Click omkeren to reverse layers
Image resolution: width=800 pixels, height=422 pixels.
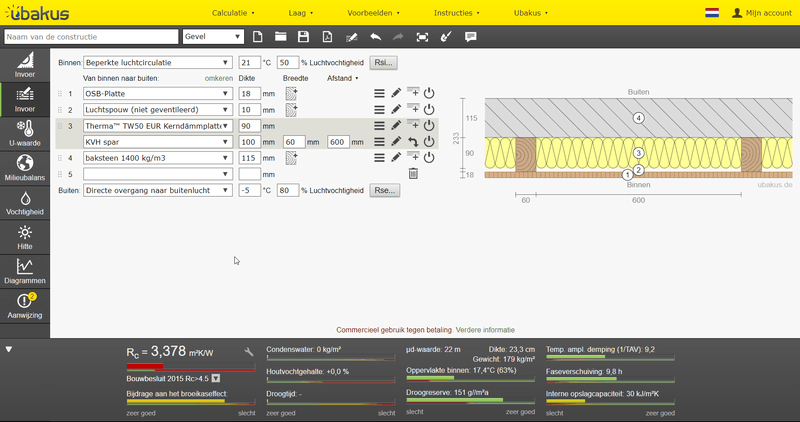coord(218,78)
